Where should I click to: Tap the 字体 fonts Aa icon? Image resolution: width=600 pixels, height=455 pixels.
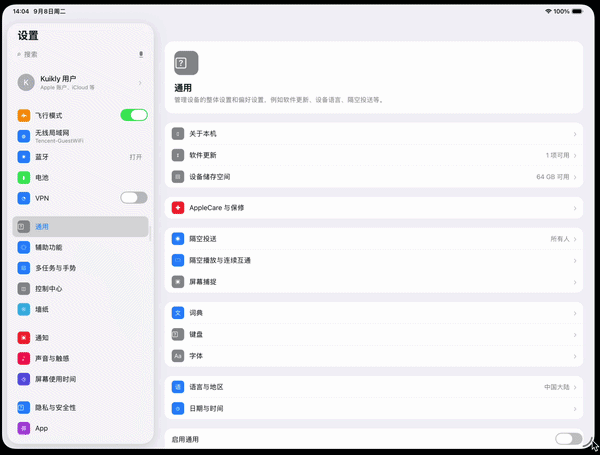(178, 356)
